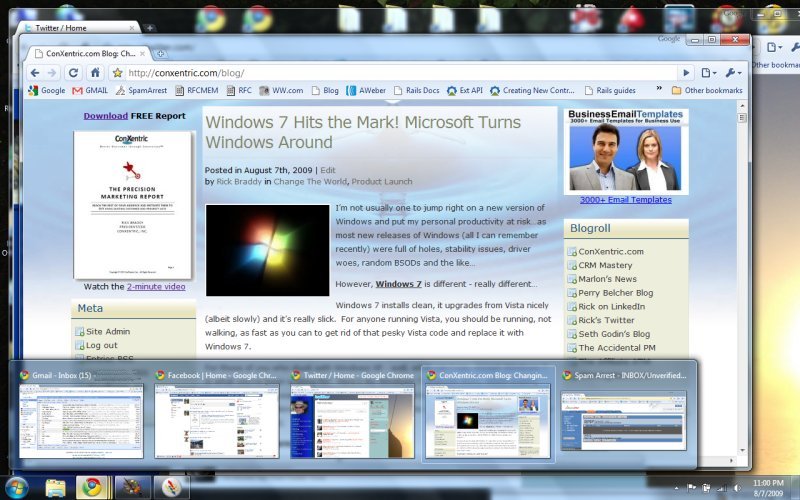Open Perry Belcher Blog in the Blogroll
This screenshot has height=500, width=800.
(x=615, y=293)
